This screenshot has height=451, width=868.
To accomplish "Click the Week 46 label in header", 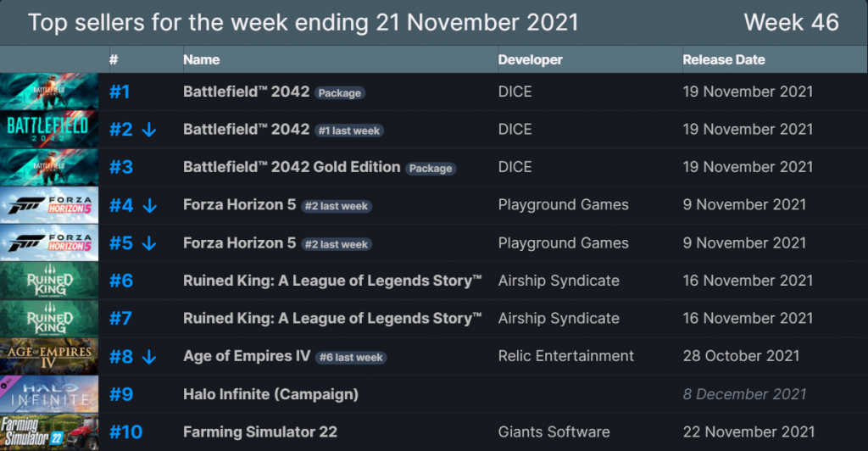I will [x=791, y=23].
